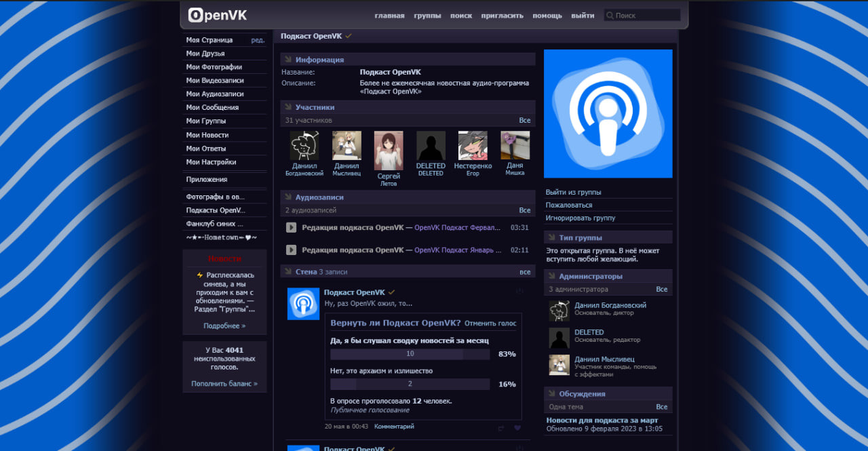Viewport: 868px width, 451px height.
Task: Collapse the Участники section
Action: 288,107
